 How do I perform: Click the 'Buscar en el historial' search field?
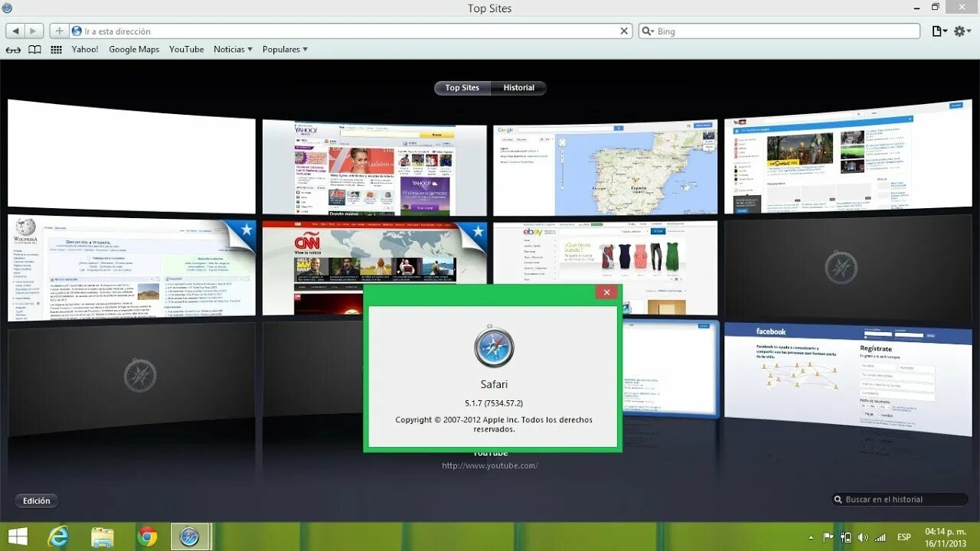coord(899,500)
